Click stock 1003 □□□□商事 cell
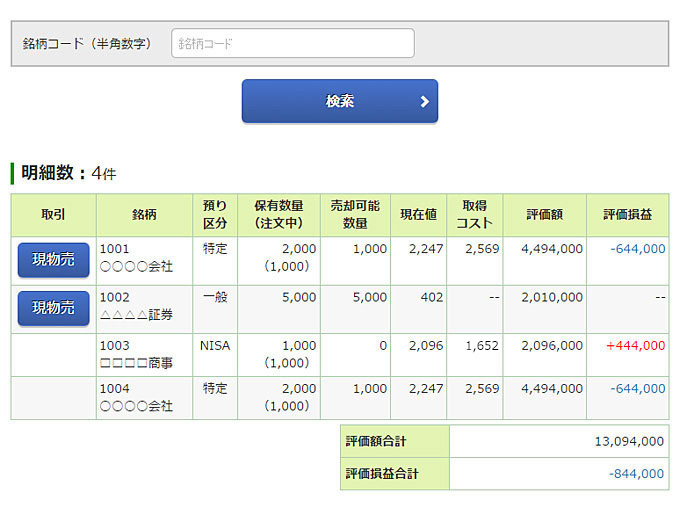Image resolution: width=680 pixels, height=512 pixels. tap(144, 355)
